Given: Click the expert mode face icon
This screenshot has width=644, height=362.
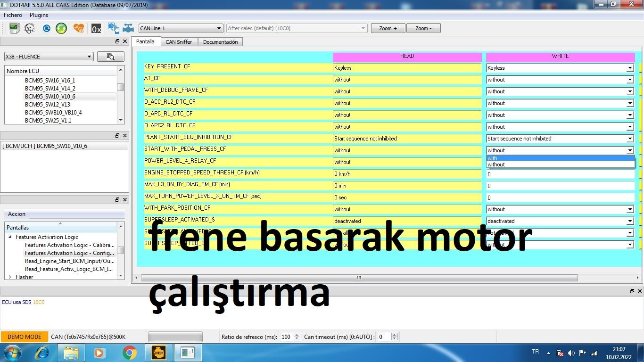Looking at the screenshot, I should [29, 28].
